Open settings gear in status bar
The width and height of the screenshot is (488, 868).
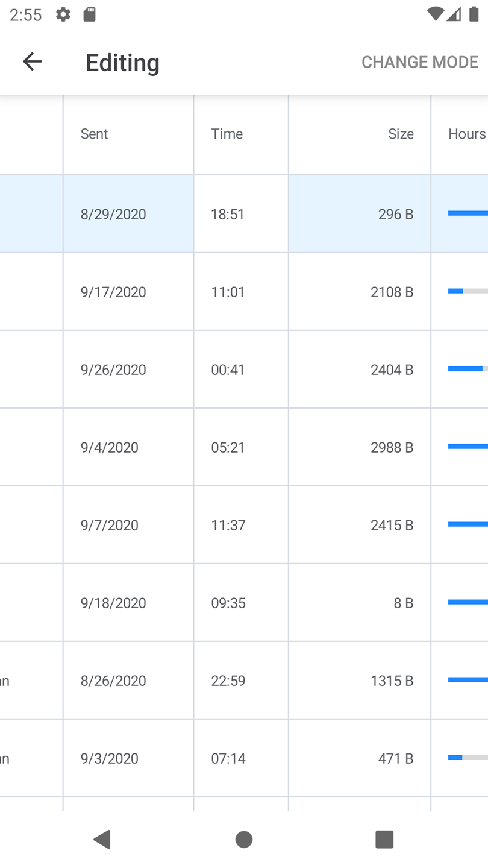63,14
